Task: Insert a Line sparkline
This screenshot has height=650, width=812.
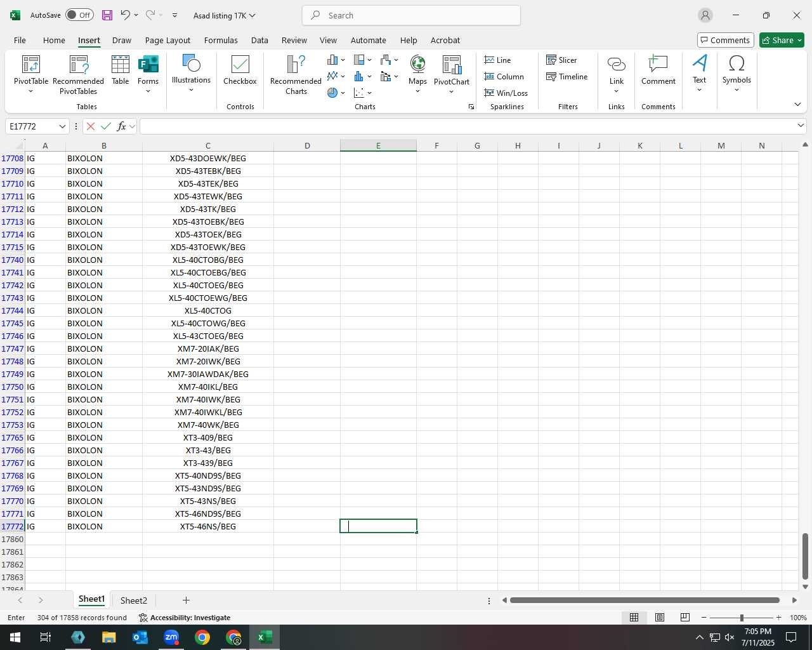Action: tap(497, 60)
